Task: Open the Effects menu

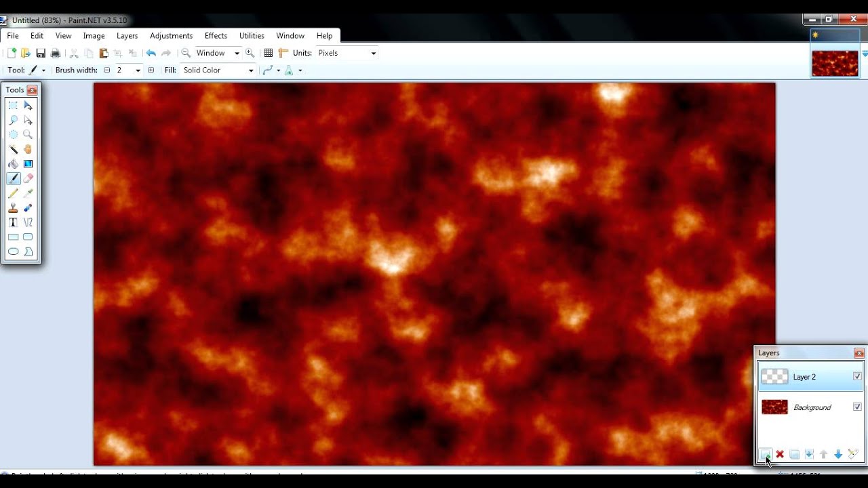Action: [x=216, y=36]
